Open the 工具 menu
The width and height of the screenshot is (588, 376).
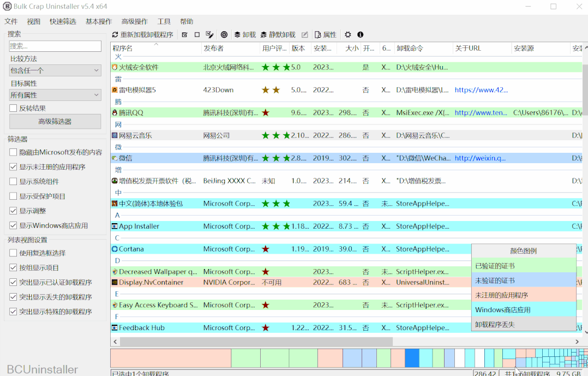click(x=164, y=21)
